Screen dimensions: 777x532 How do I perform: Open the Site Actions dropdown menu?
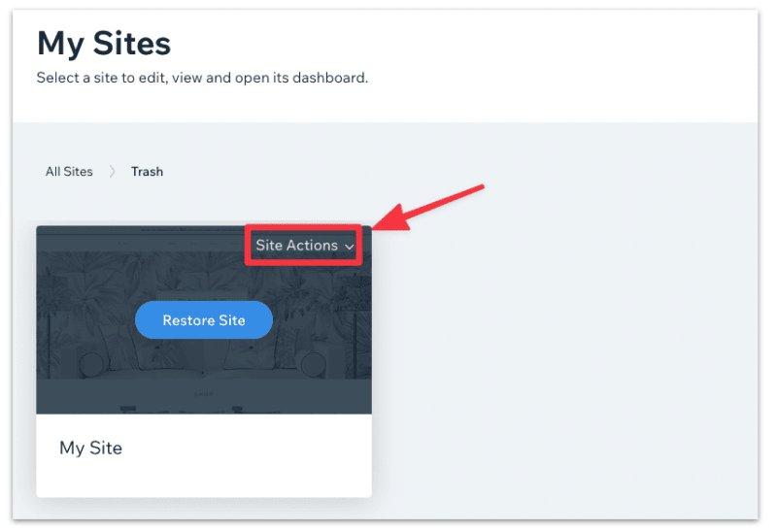click(297, 246)
